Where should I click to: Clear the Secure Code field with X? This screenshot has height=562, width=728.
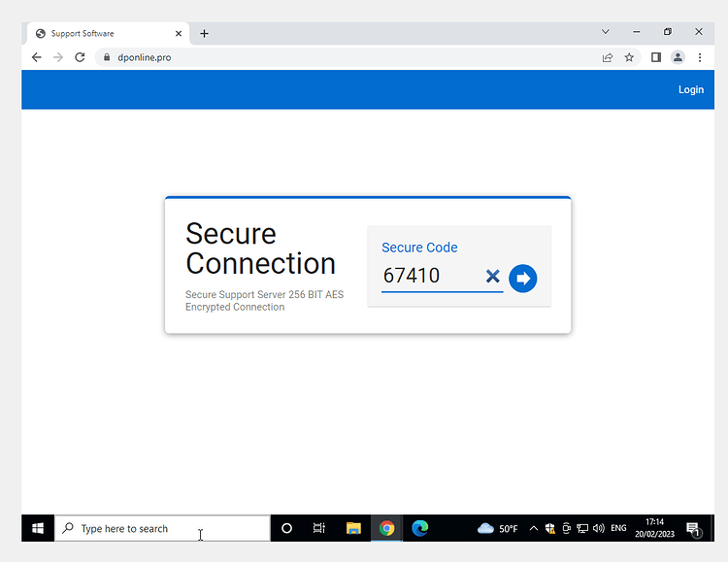click(492, 277)
